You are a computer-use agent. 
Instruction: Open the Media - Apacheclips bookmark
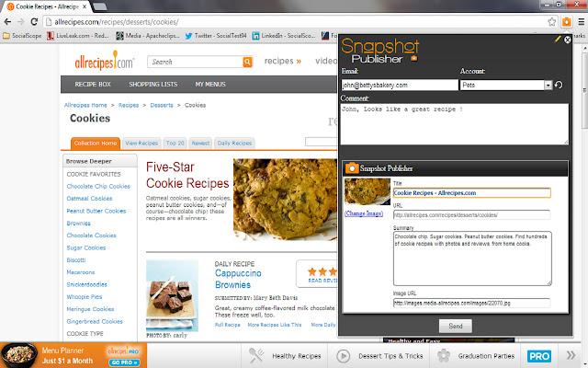[148, 36]
